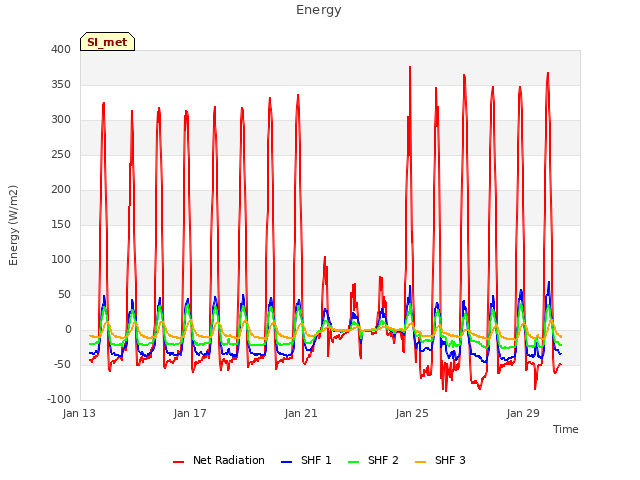
Task: Click the Time x-axis title
Action: tap(566, 429)
